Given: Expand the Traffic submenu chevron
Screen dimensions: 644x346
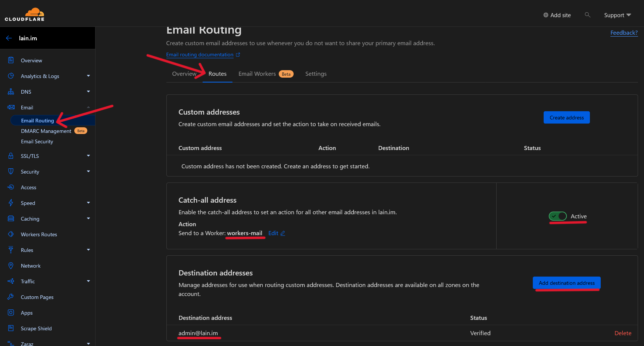Looking at the screenshot, I should point(88,281).
